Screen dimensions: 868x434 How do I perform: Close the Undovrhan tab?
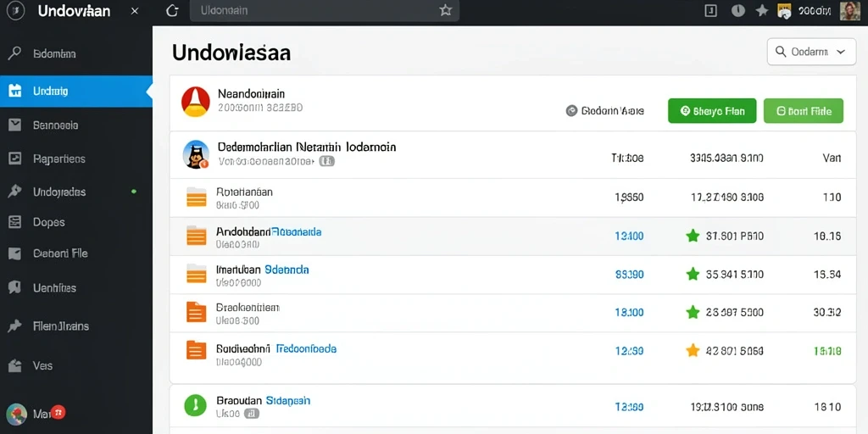pyautogui.click(x=135, y=11)
